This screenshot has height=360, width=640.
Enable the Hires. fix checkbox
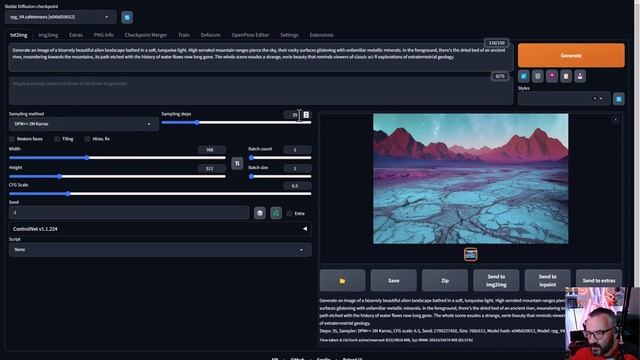pos(87,139)
